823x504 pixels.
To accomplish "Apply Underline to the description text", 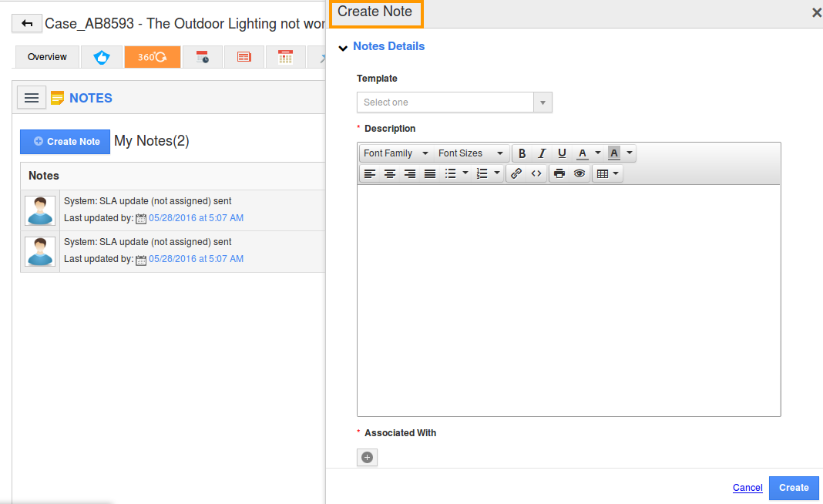I will click(x=562, y=153).
